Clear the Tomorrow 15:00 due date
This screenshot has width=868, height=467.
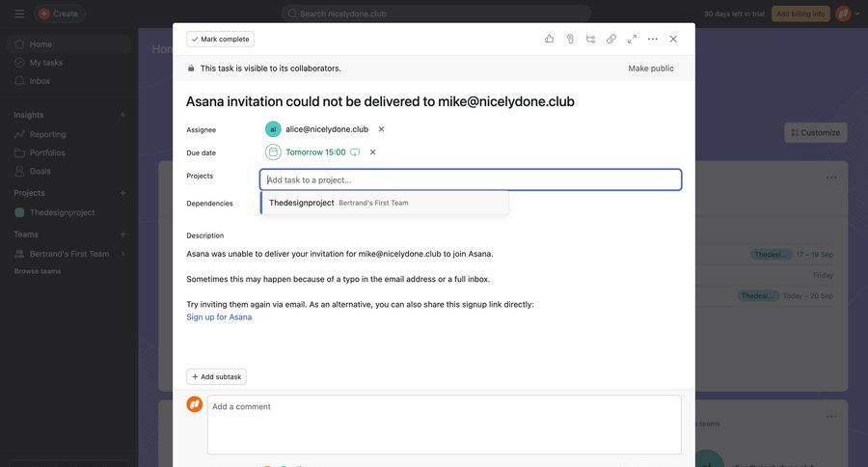pos(372,152)
